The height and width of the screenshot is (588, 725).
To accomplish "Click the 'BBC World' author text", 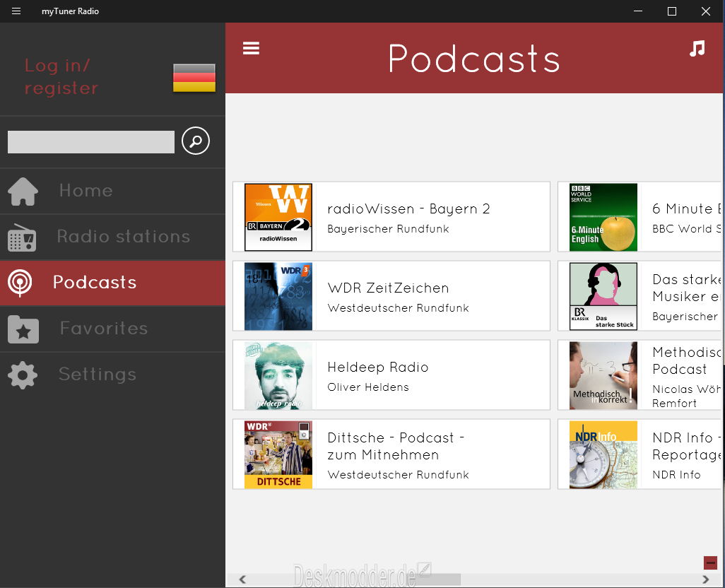I will coord(687,229).
